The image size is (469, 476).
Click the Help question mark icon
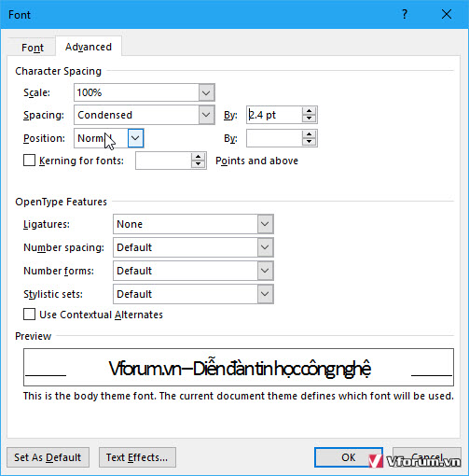pyautogui.click(x=405, y=14)
